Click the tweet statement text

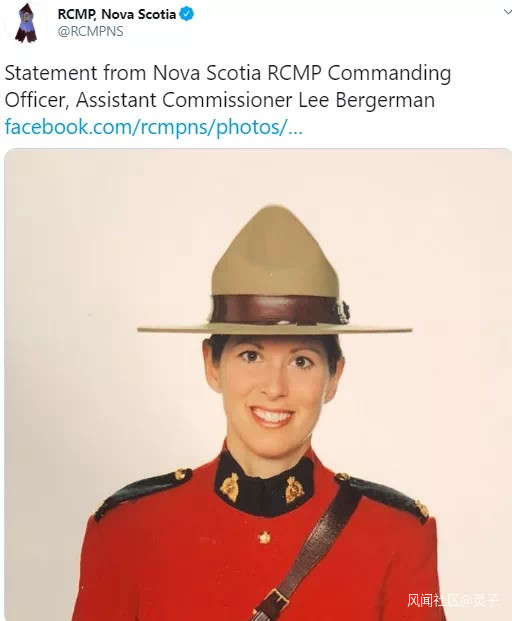(228, 86)
